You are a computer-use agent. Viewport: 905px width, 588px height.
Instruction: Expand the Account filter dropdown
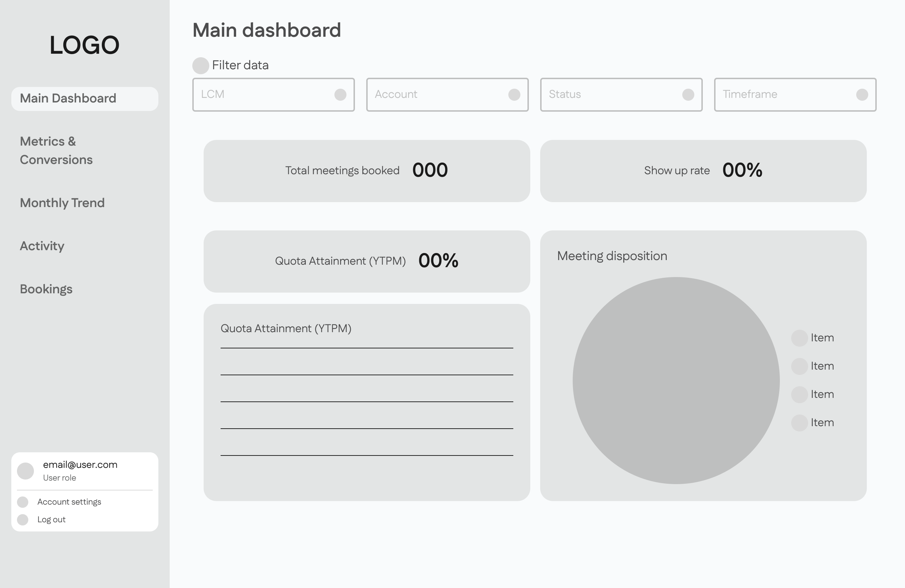[514, 95]
